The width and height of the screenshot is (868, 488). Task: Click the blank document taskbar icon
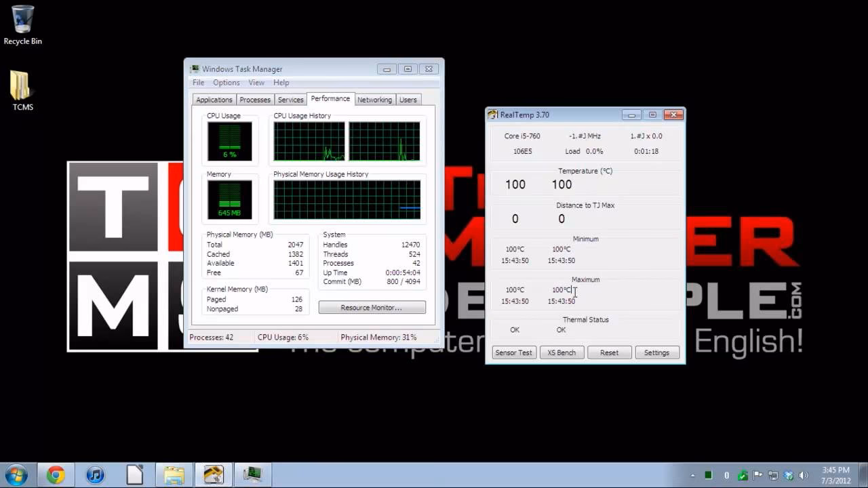pos(134,474)
